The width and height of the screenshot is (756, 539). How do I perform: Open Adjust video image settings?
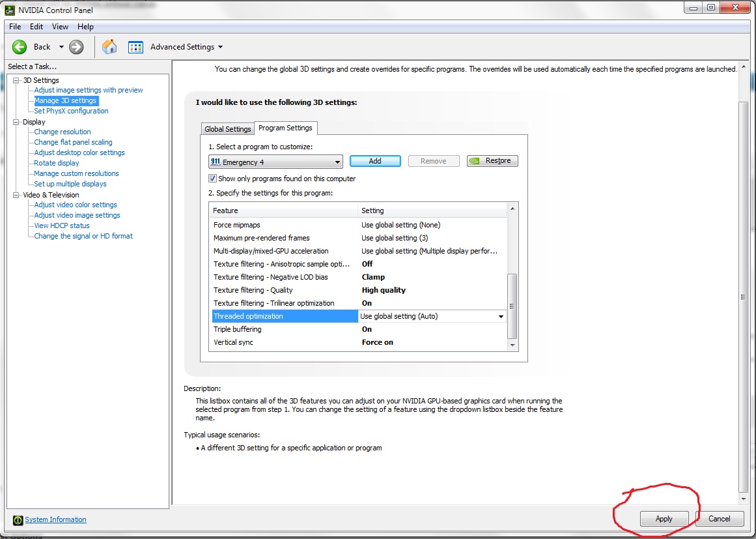(77, 215)
